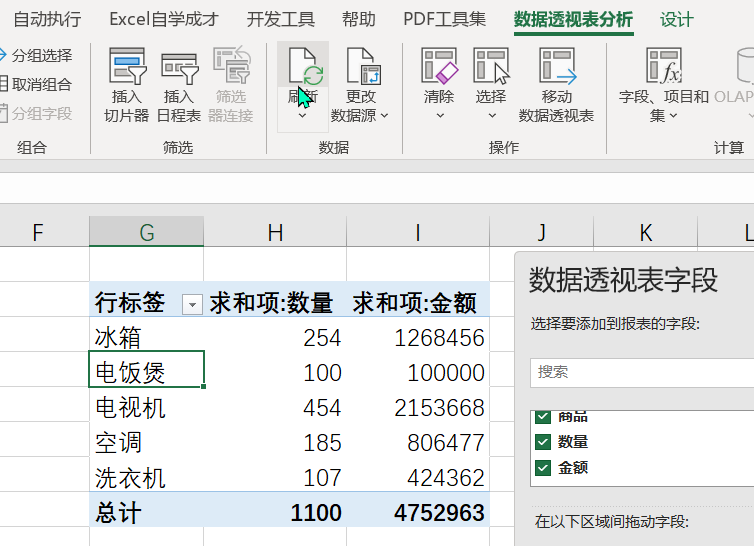Screen dimensions: 754x546
Task: Click the Clear (清除) icon
Action: click(x=440, y=66)
